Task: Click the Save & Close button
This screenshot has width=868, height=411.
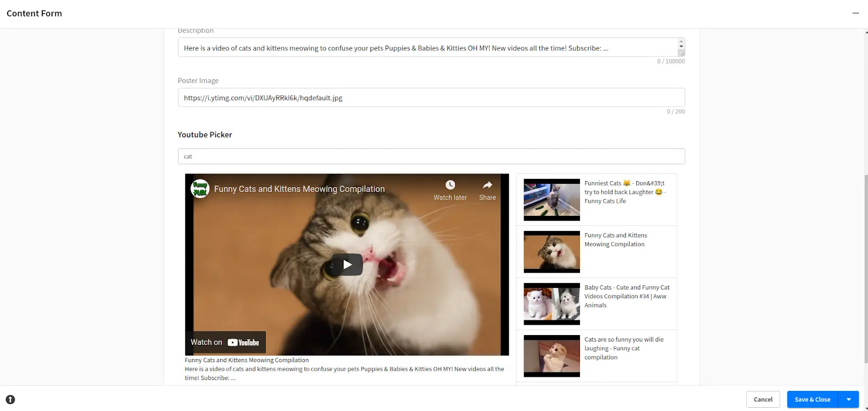Action: 812,400
